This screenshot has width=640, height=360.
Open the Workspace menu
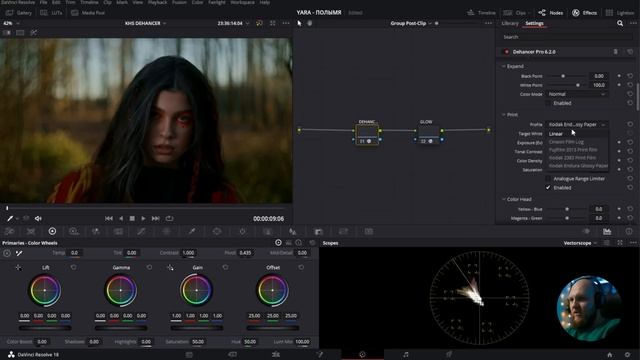[242, 2]
